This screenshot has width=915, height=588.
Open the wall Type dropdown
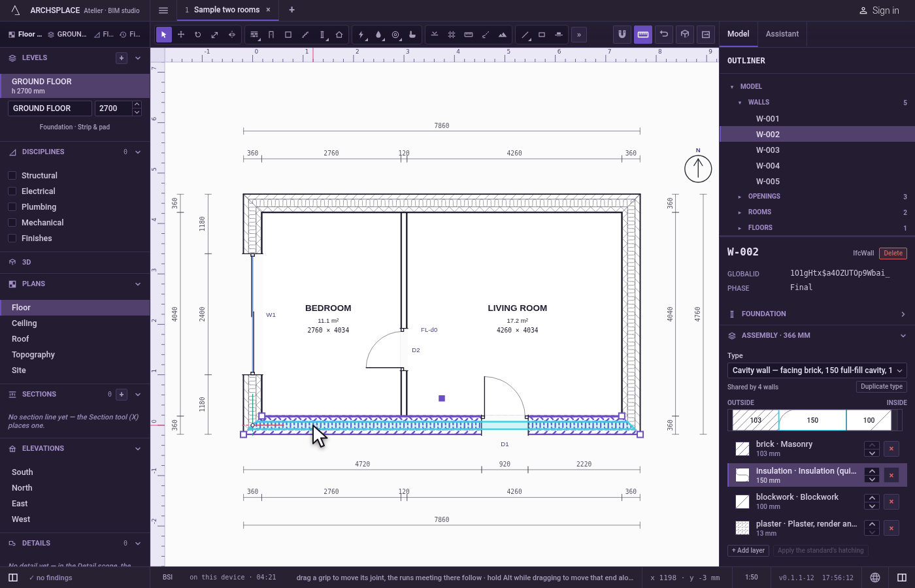click(817, 370)
